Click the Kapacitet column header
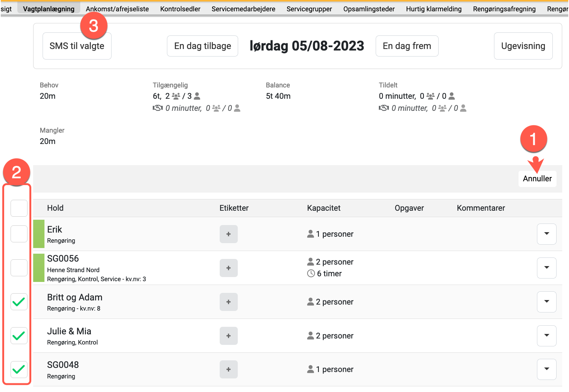The image size is (569, 392). [x=324, y=208]
